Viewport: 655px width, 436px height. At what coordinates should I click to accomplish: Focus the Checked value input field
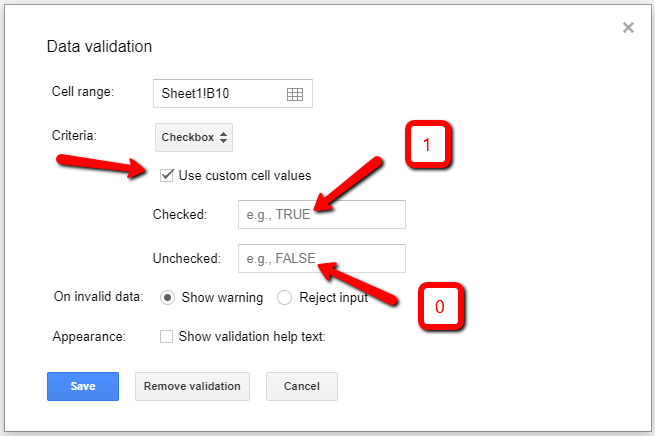321,215
